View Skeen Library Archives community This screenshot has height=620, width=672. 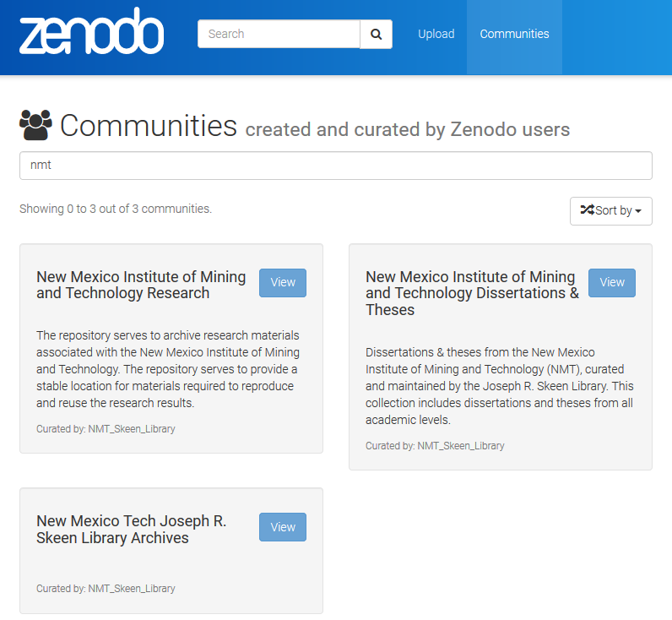pyautogui.click(x=283, y=527)
